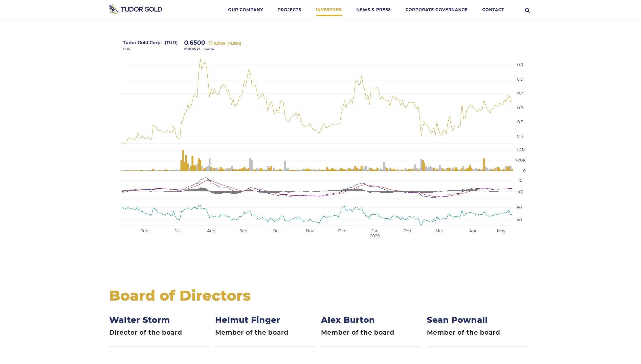Click Member of the board under Sean Pownall
The width and height of the screenshot is (641, 364).
[x=463, y=332]
